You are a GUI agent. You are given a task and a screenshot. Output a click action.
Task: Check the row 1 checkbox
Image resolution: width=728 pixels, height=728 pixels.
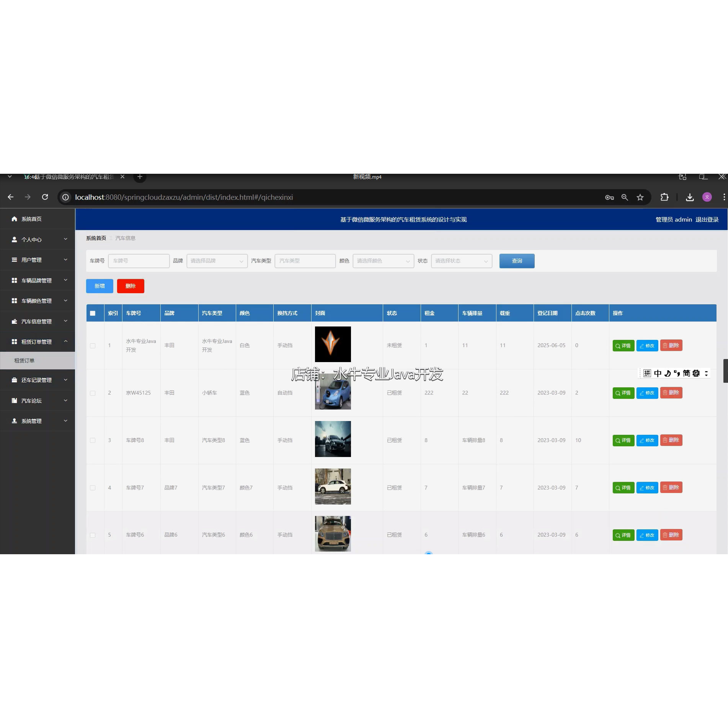click(x=93, y=346)
